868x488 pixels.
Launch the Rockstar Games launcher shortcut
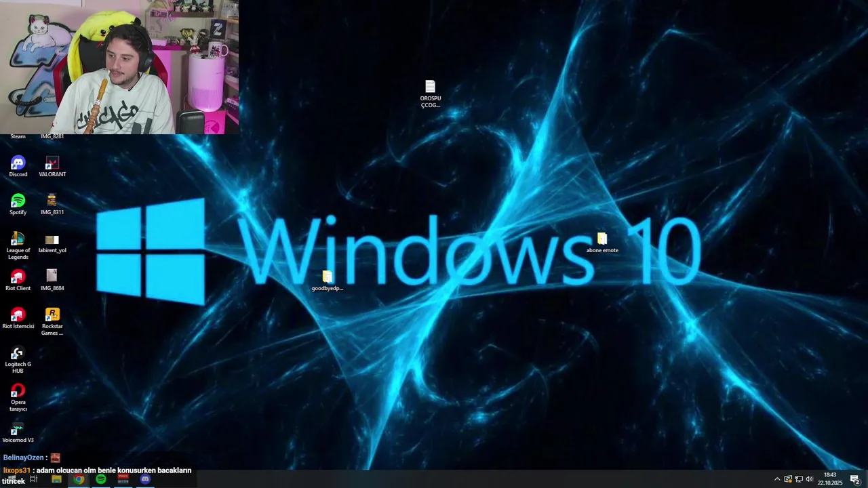click(x=52, y=322)
